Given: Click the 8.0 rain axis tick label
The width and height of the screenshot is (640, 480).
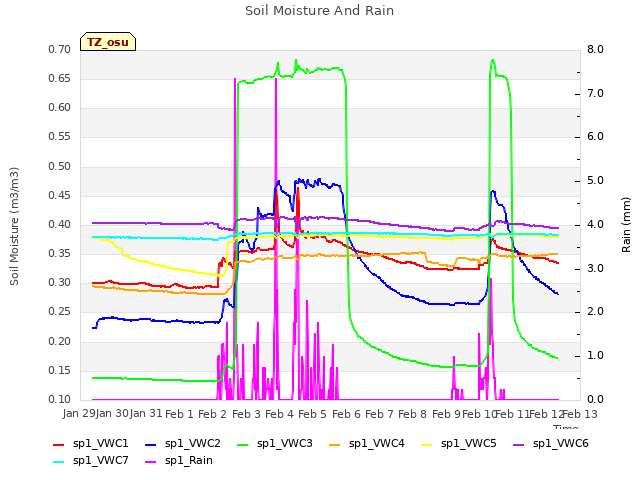Looking at the screenshot, I should pyautogui.click(x=595, y=49).
